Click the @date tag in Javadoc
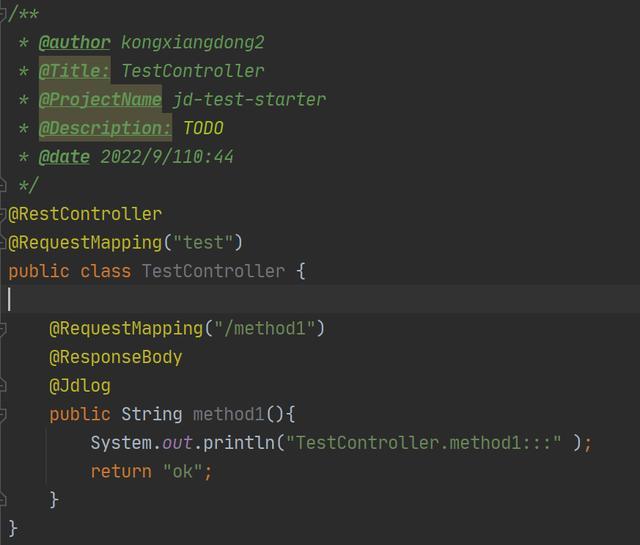Viewport: 640px width, 545px height. 64,157
